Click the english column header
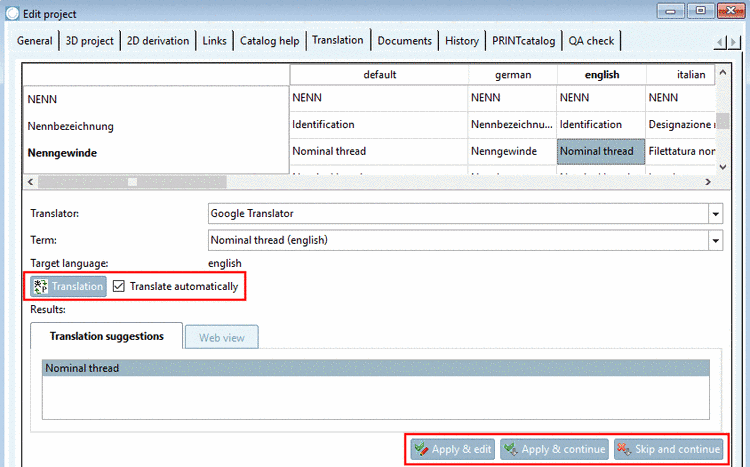This screenshot has height=467, width=750. pos(602,75)
